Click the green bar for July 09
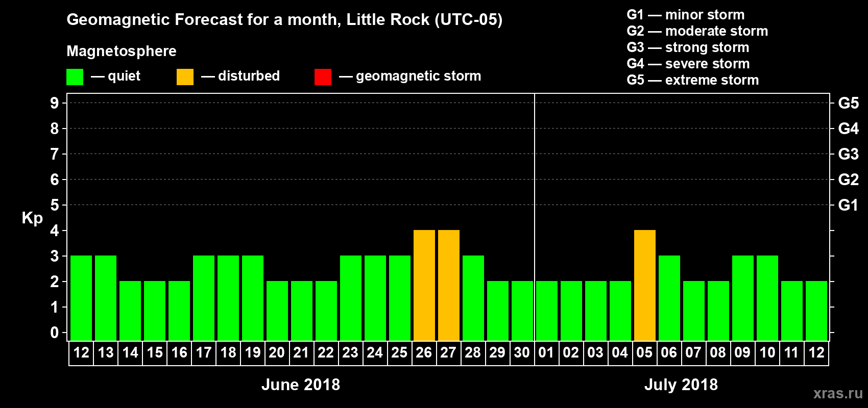 pos(743,298)
